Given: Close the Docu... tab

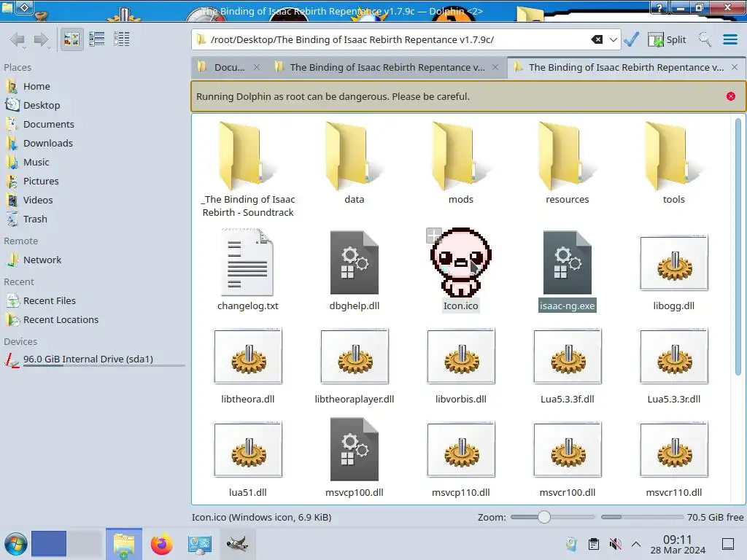Looking at the screenshot, I should tap(257, 67).
